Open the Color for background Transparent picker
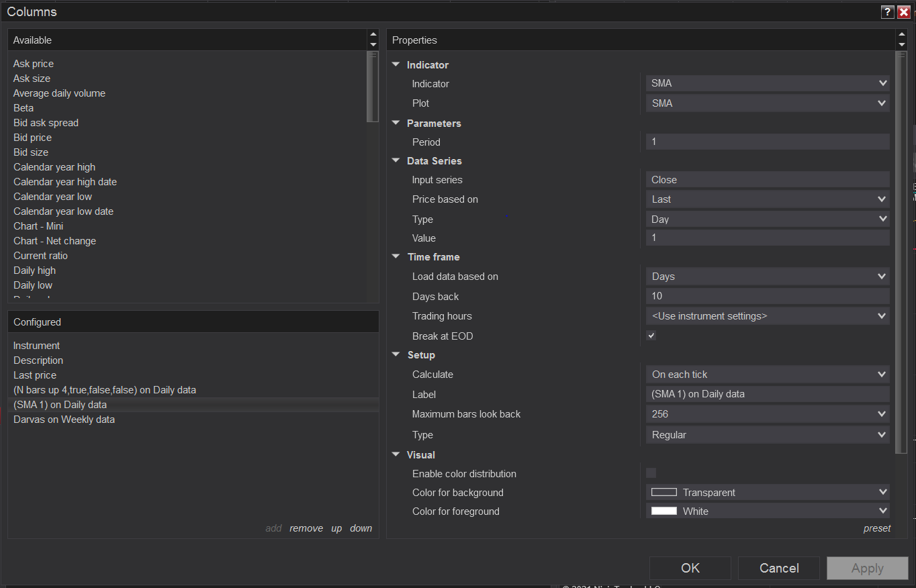 click(768, 493)
